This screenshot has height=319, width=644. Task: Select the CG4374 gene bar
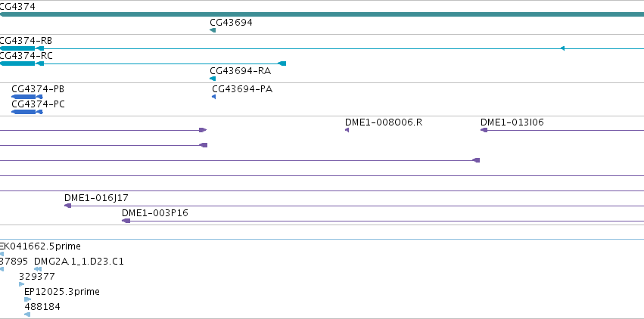322,14
